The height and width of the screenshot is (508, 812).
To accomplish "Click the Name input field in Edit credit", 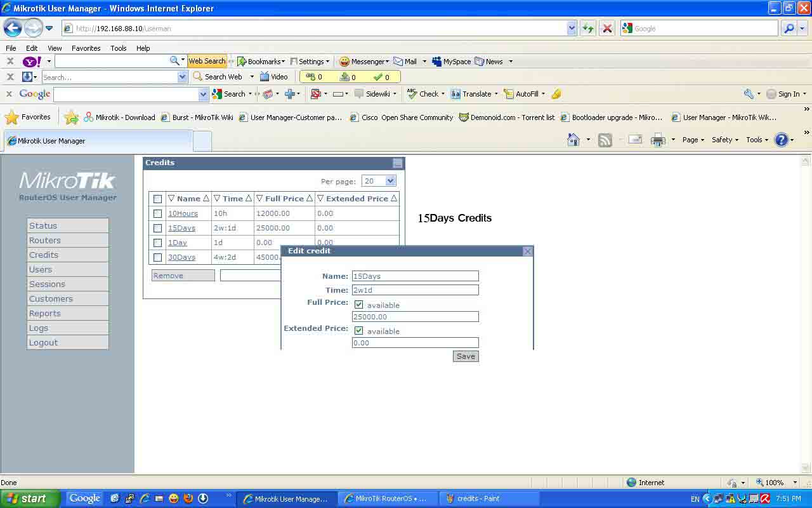I will pyautogui.click(x=415, y=276).
